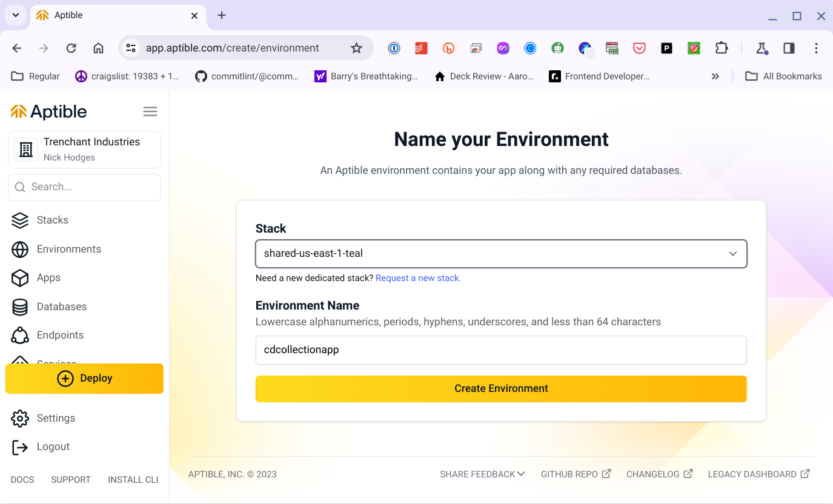Expand the Share Feedback menu

point(482,474)
